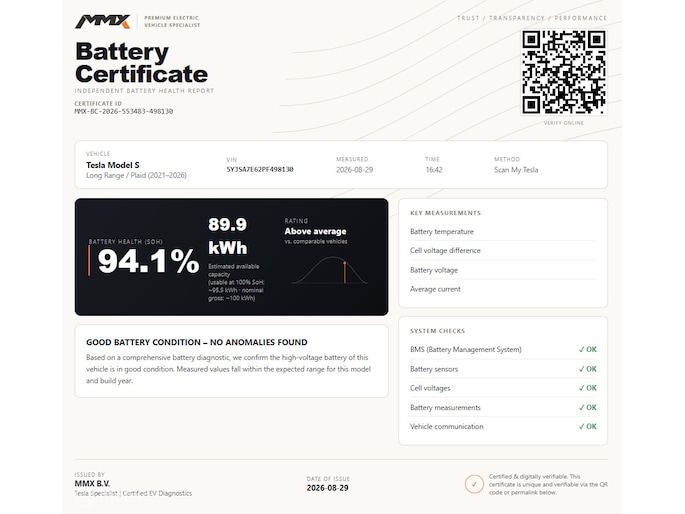This screenshot has height=514, width=685.
Task: Click the Cell voltage difference row
Action: pyautogui.click(x=503, y=251)
